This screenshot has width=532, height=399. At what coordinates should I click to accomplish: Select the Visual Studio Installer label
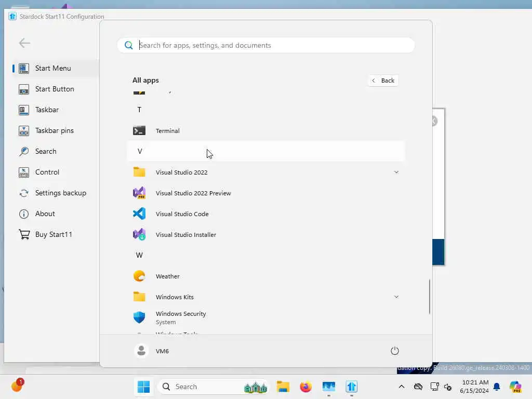[186, 234]
